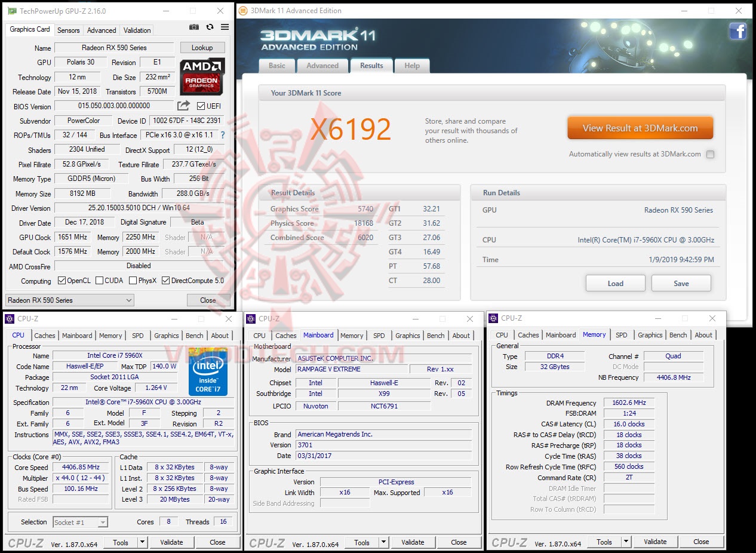The width and height of the screenshot is (756, 553).
Task: Click the Facebook icon in 3DMark
Action: pyautogui.click(x=737, y=31)
